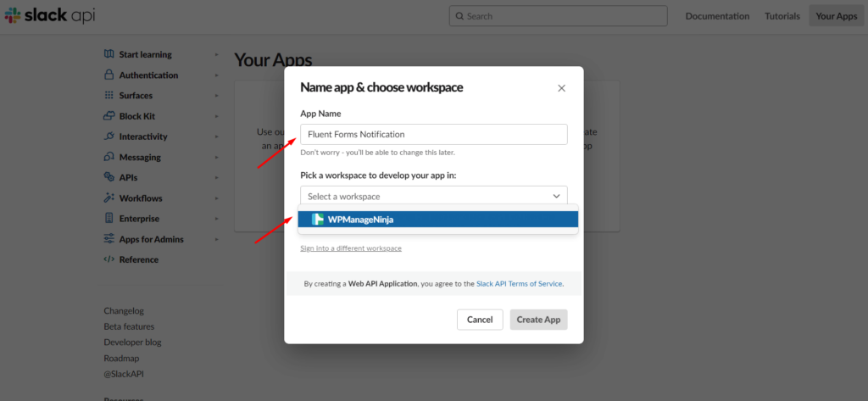Open the Select a workspace dropdown
The height and width of the screenshot is (401, 868).
click(434, 196)
